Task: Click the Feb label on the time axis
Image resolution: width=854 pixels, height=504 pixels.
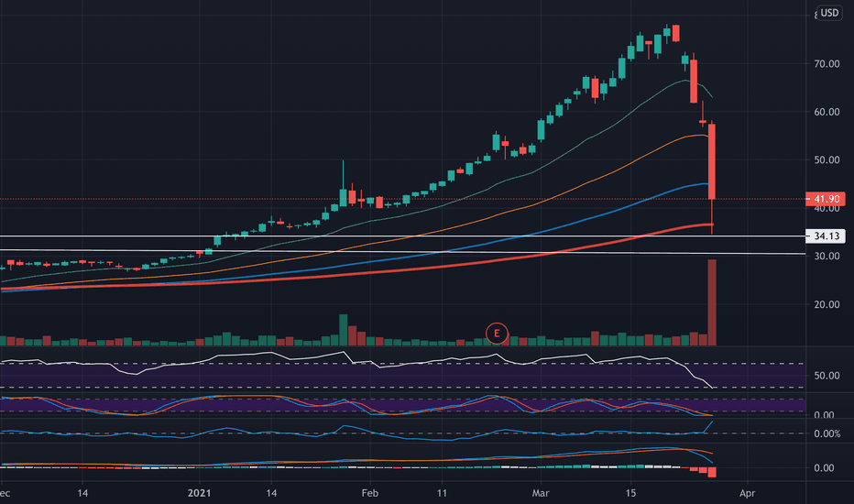Action: pos(370,493)
